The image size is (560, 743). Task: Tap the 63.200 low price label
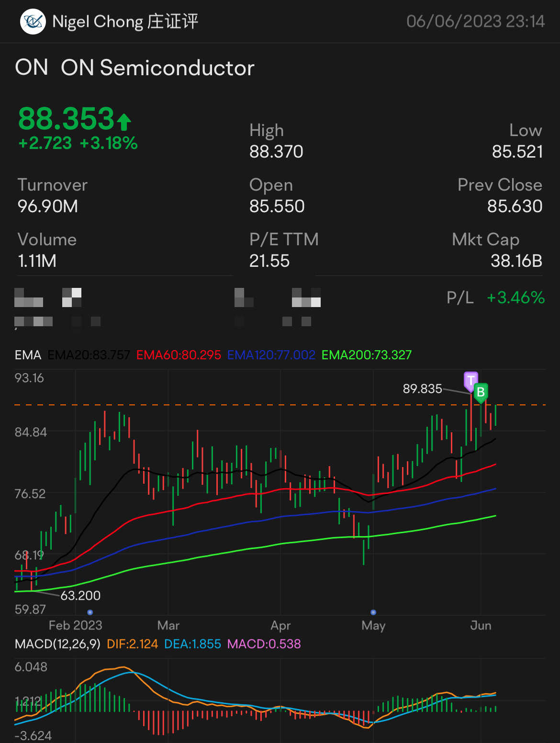pos(80,595)
